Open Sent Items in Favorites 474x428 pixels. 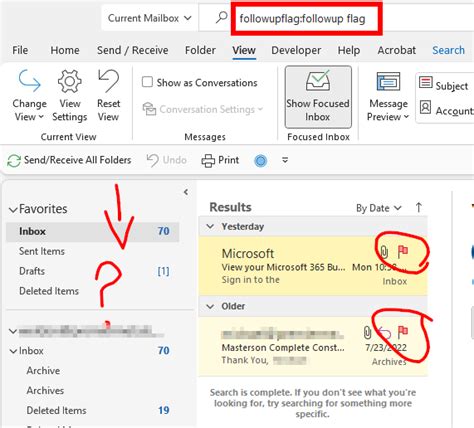tap(42, 251)
